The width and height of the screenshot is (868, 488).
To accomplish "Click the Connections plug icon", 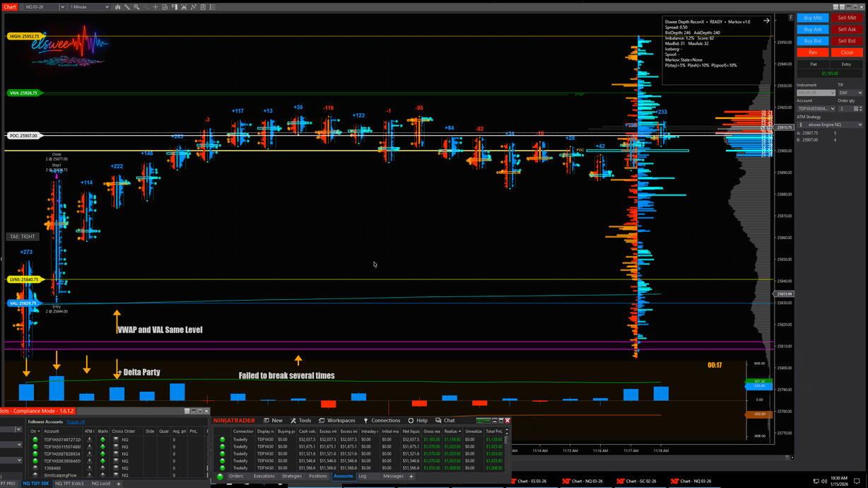I will coord(365,420).
